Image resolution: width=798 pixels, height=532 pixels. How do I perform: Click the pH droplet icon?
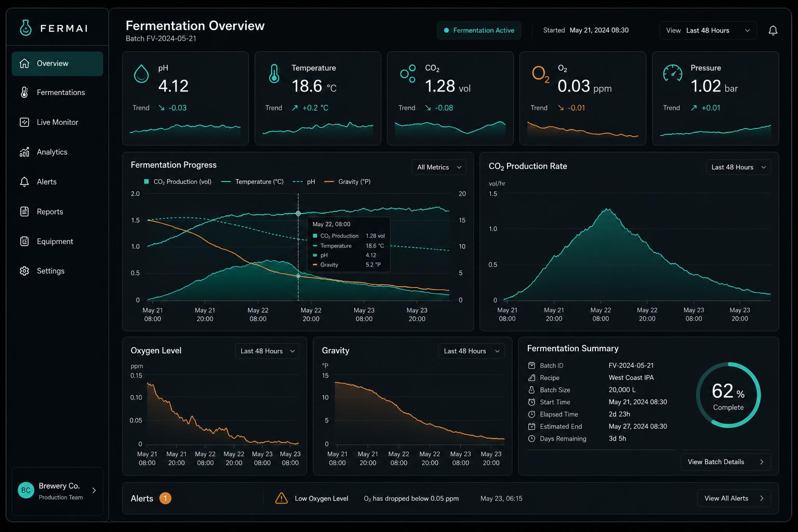(141, 74)
